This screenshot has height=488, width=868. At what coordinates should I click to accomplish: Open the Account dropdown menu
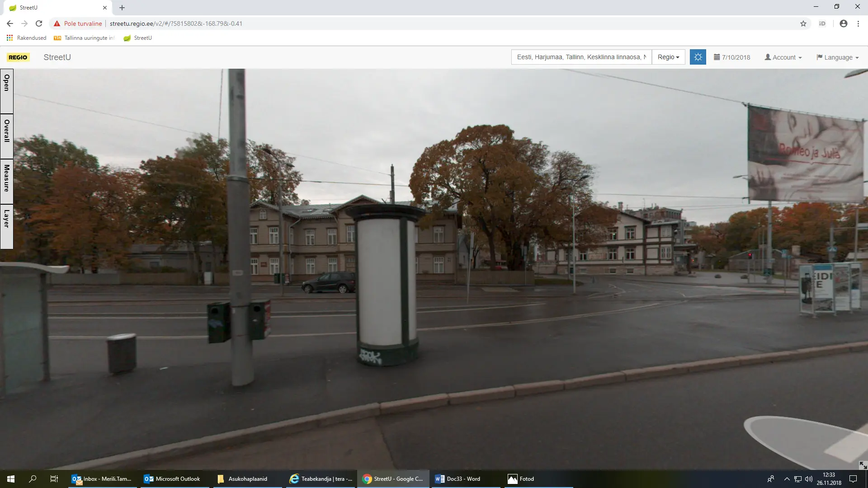783,57
